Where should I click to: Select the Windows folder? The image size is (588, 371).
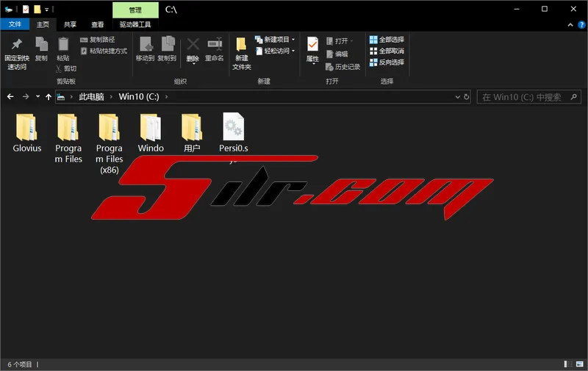click(x=151, y=133)
